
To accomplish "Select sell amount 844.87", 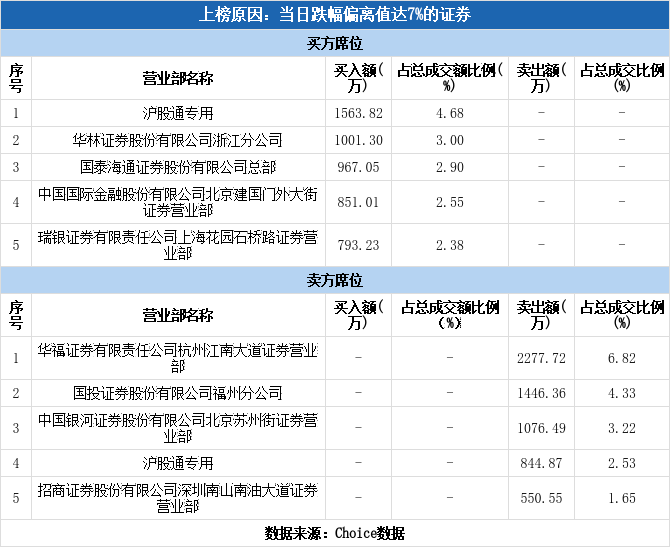I will click(541, 463).
